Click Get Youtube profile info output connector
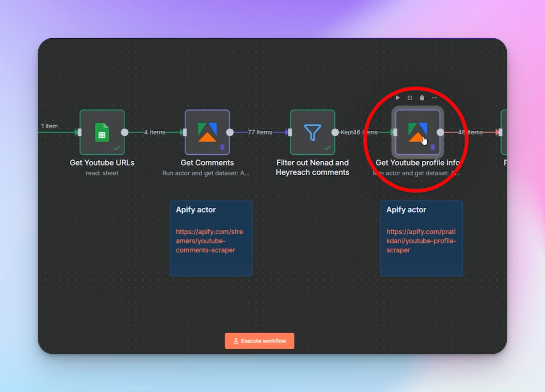 tap(440, 132)
